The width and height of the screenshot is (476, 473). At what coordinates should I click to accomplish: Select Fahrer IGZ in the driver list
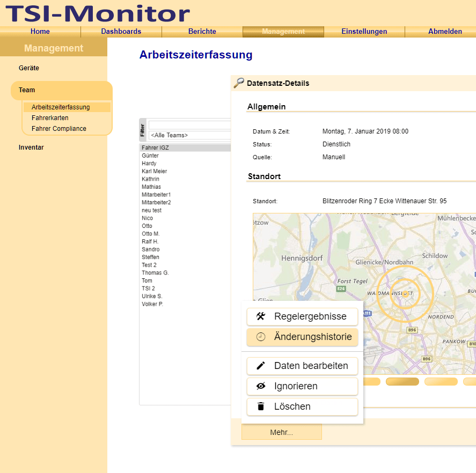[x=185, y=148]
